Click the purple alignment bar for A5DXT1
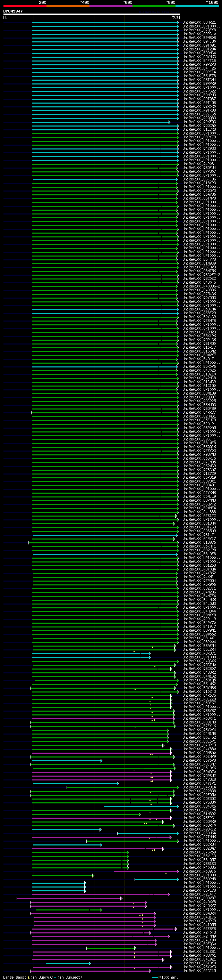222x980 pixels. point(103,719)
